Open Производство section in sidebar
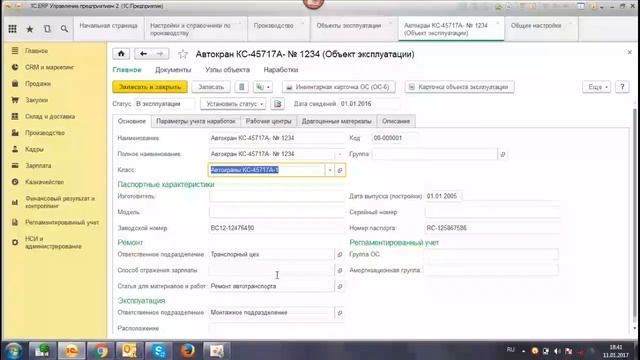Image resolution: width=640 pixels, height=360 pixels. [45, 133]
